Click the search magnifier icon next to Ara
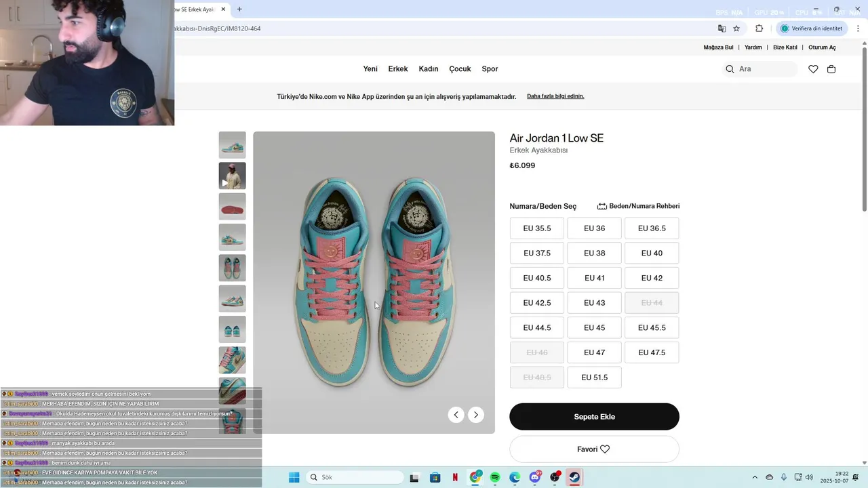The image size is (868, 488). tap(730, 69)
